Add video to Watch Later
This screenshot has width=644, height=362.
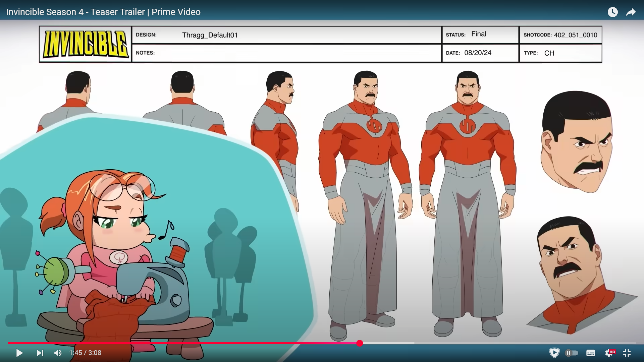point(612,12)
